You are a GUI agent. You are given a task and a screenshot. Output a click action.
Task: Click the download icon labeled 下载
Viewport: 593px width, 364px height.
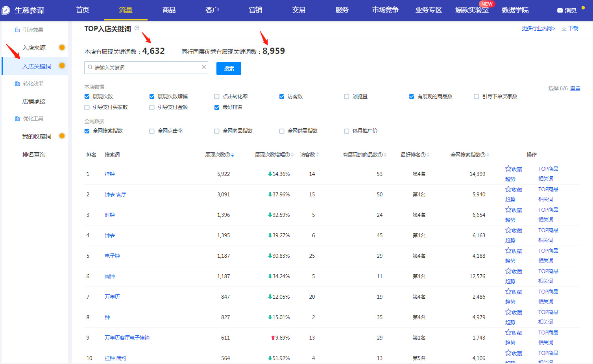[564, 28]
